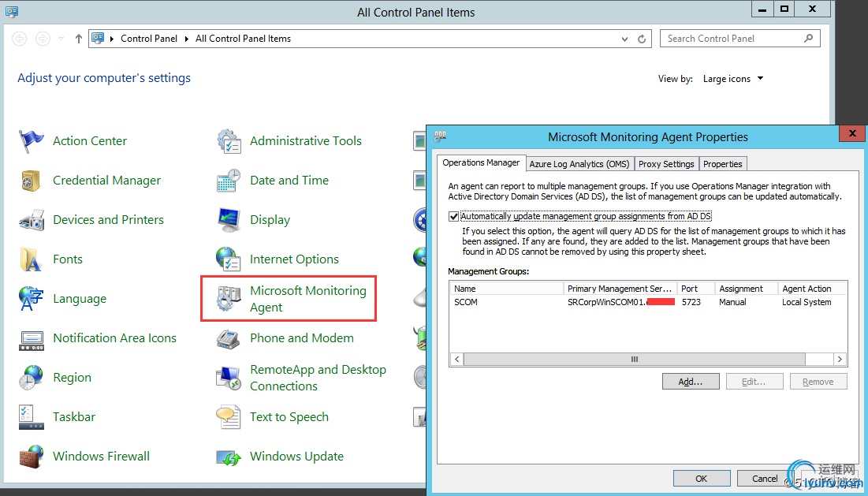Click the Forward navigation arrow

pos(42,38)
